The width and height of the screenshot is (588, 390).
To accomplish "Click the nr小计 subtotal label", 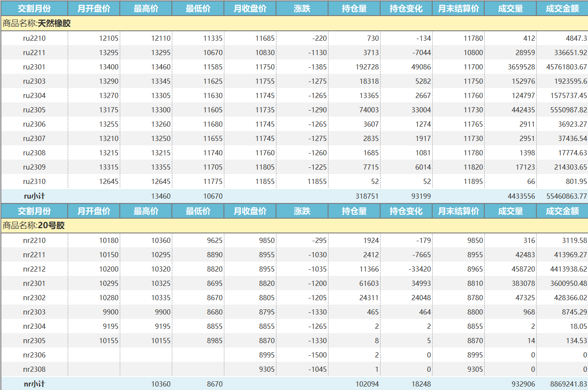I will 34,384.
